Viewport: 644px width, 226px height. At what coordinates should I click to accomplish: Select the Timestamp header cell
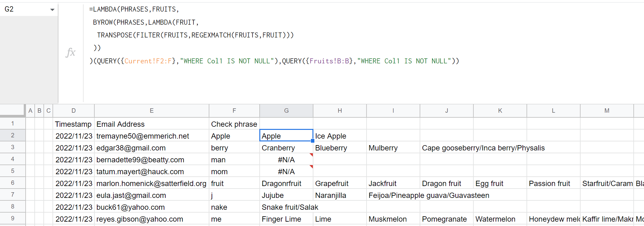(73, 124)
